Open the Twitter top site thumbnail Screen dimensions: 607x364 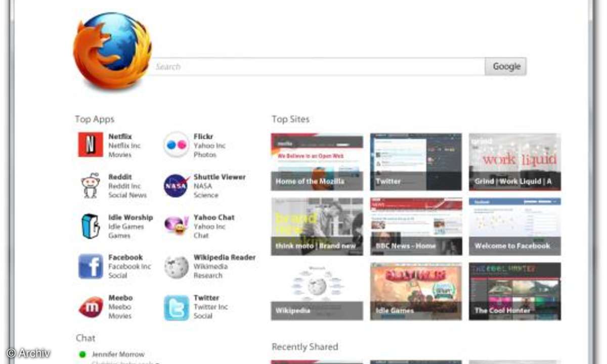(416, 162)
